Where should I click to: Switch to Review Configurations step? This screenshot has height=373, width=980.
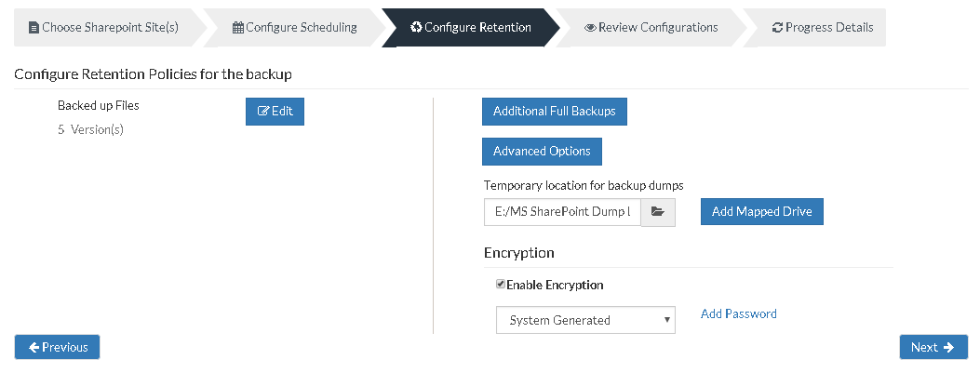[651, 28]
